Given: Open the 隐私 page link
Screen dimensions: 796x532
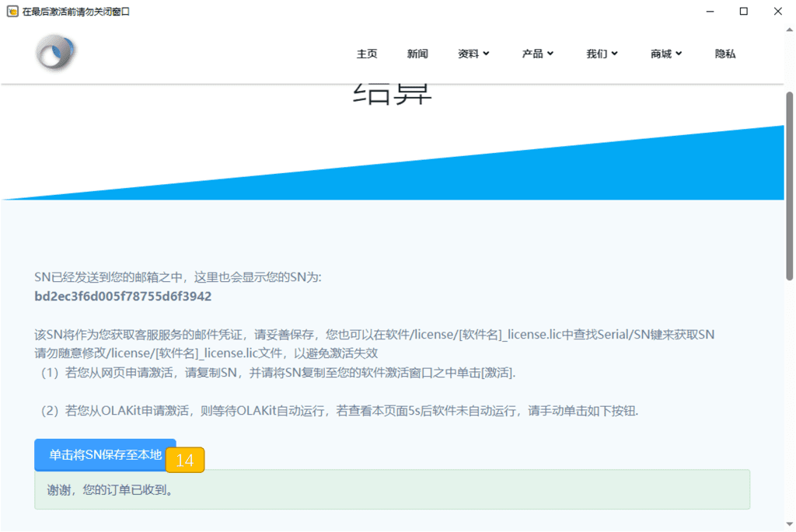Looking at the screenshot, I should pyautogui.click(x=725, y=54).
